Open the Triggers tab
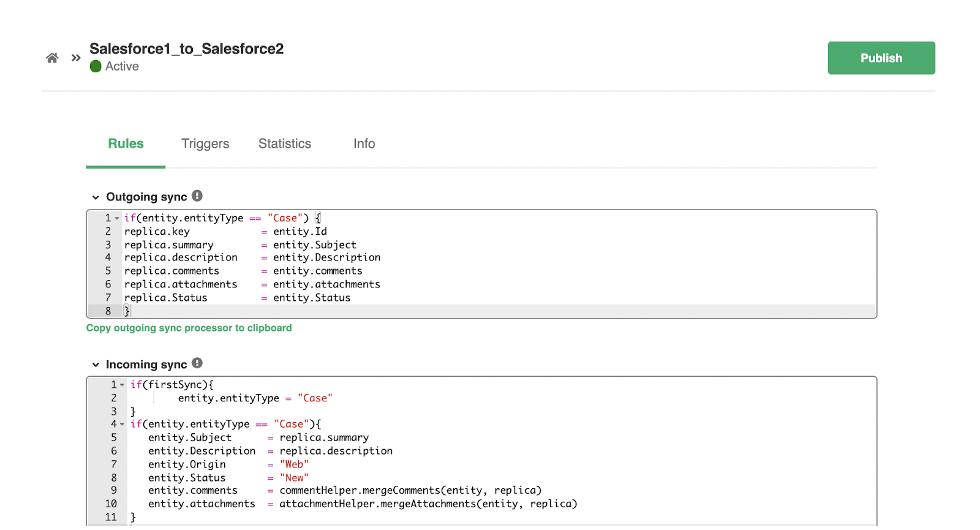980x530 pixels. 205,143
